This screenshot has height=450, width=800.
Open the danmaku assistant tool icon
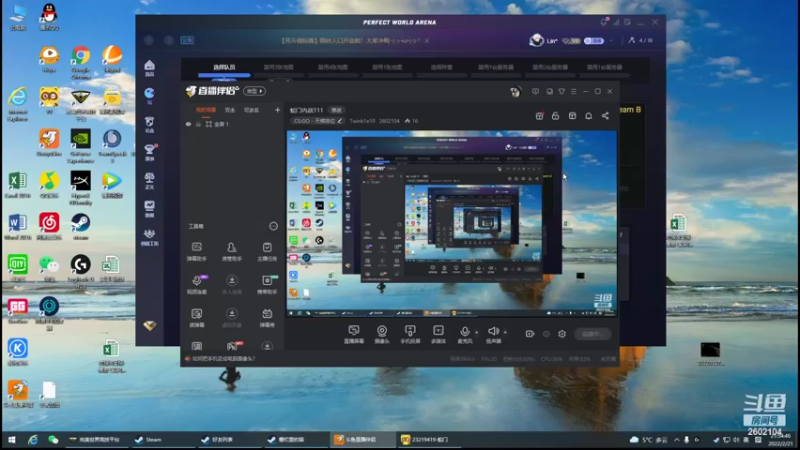tap(197, 247)
